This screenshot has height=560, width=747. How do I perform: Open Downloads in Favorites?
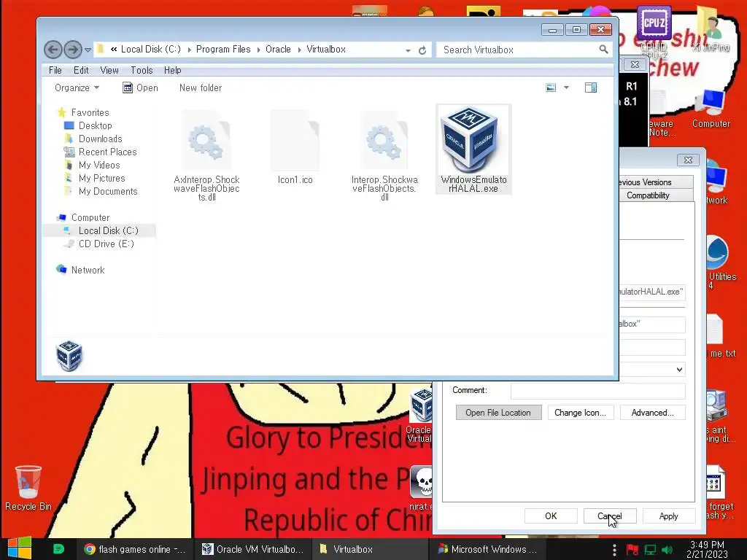100,139
